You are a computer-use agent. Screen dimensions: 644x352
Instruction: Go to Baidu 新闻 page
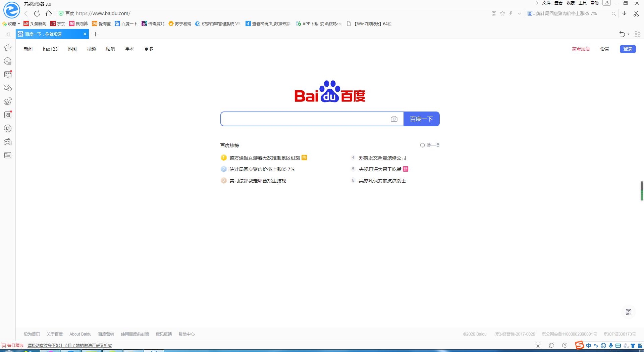point(28,49)
